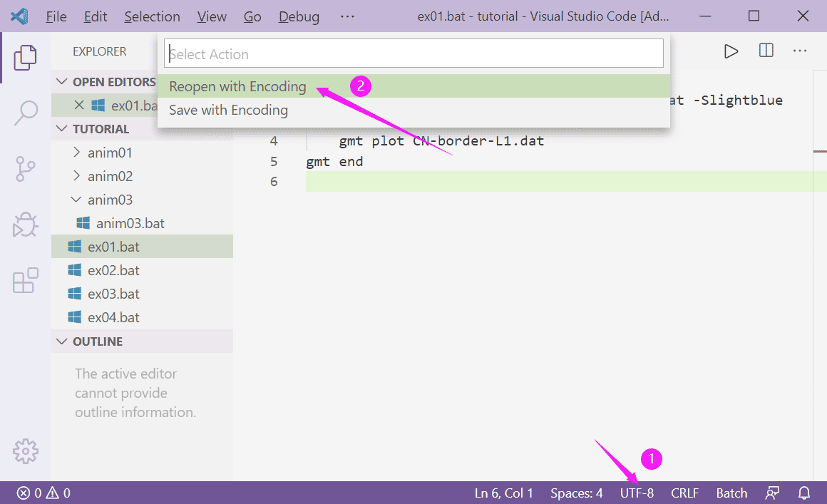Open the Search view in activity bar
This screenshot has height=504, width=827.
click(25, 113)
